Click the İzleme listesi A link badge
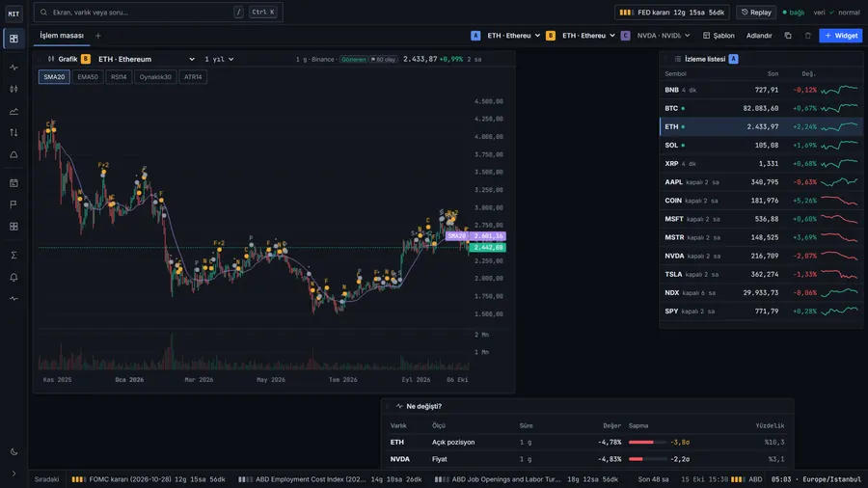The width and height of the screenshot is (868, 488). pyautogui.click(x=734, y=59)
